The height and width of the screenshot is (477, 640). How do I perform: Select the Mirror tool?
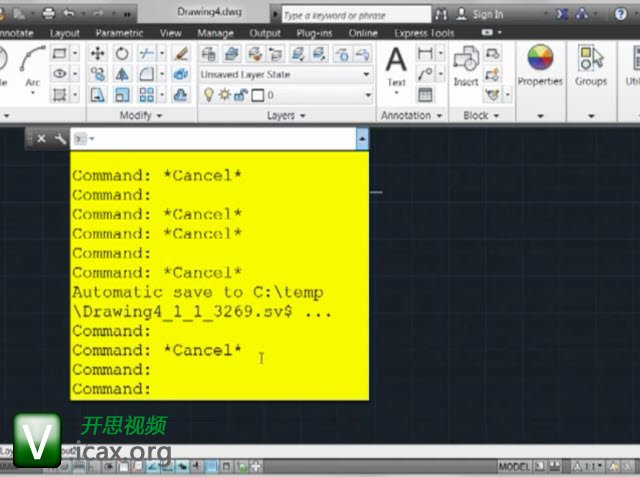click(x=122, y=74)
